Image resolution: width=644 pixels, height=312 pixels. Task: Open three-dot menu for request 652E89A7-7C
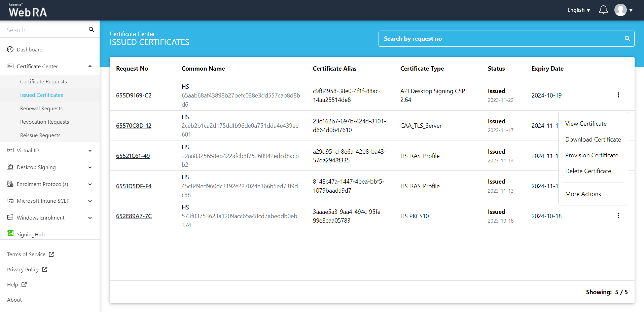618,216
